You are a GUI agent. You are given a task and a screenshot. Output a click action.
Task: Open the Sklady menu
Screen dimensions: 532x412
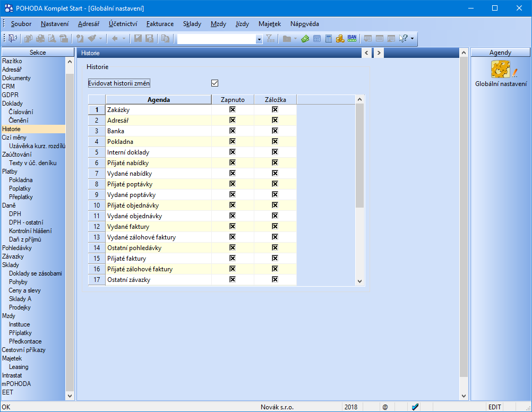pos(192,24)
